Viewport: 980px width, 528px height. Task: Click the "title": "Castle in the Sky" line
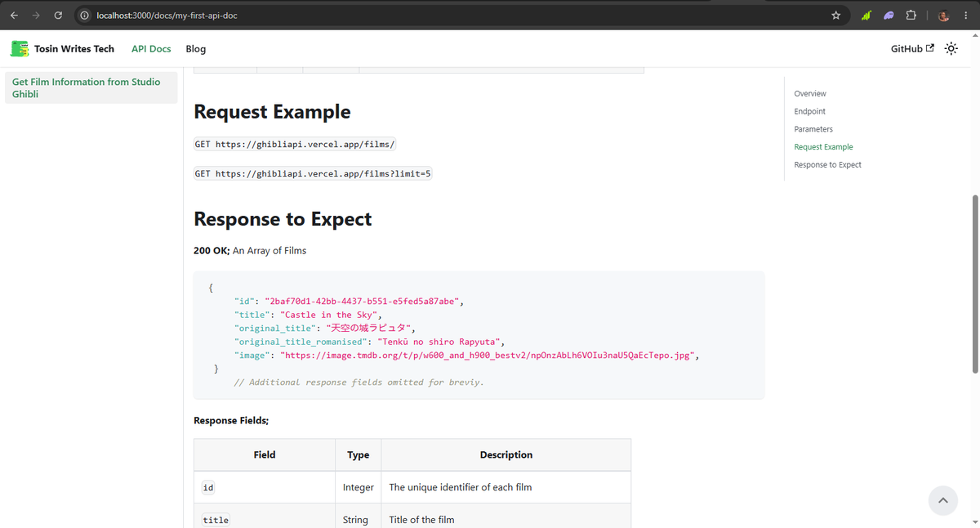(x=308, y=315)
